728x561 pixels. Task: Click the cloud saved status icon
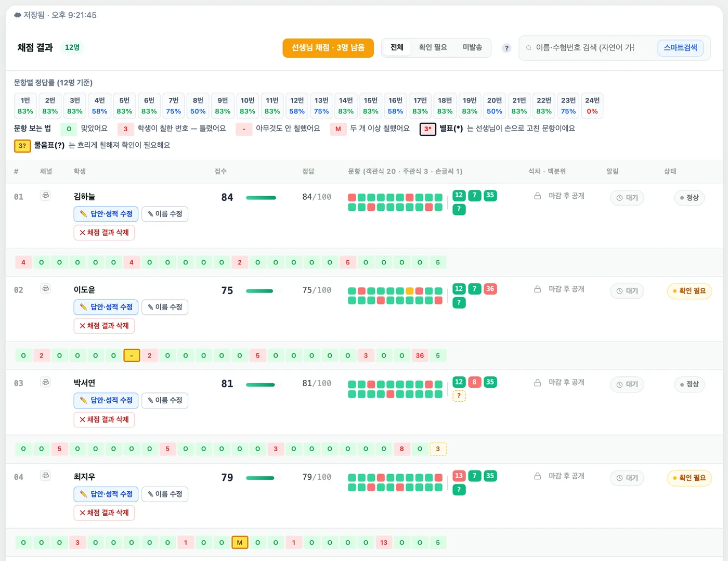18,15
